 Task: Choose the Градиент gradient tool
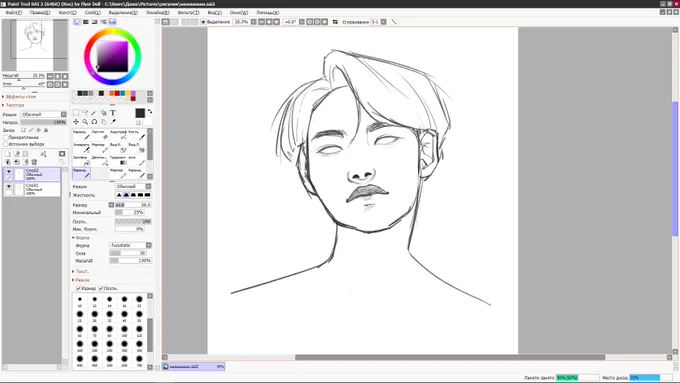tap(118, 160)
